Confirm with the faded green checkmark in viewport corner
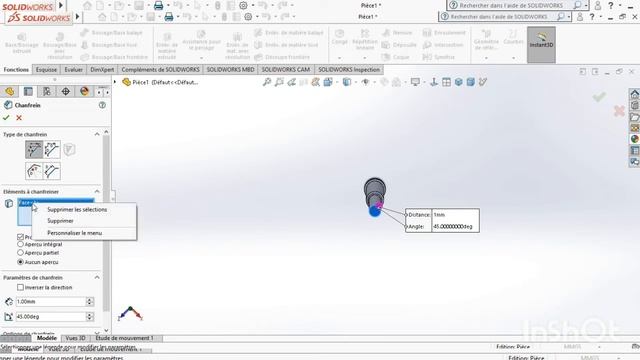The height and width of the screenshot is (360, 640). pos(599,97)
